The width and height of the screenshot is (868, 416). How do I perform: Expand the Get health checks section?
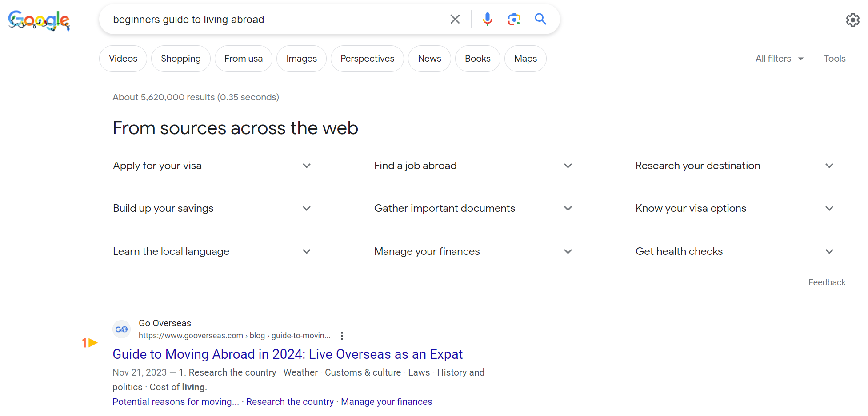(x=735, y=251)
